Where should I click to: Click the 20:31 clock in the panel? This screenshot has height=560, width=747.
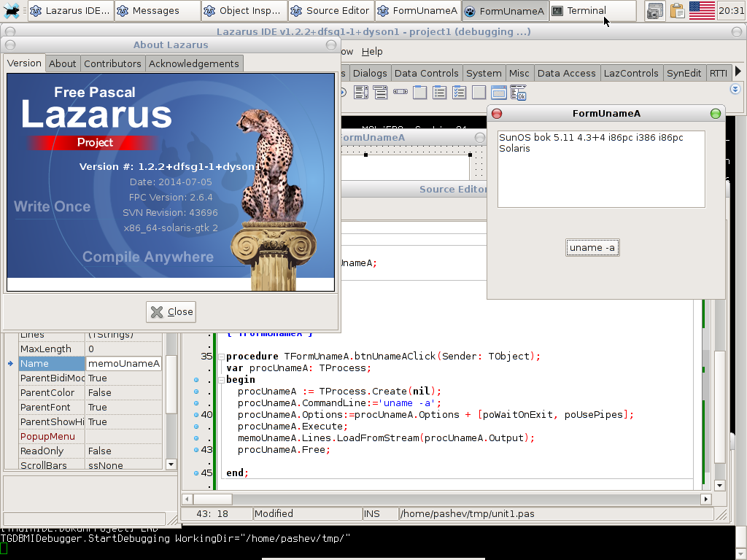tap(731, 10)
